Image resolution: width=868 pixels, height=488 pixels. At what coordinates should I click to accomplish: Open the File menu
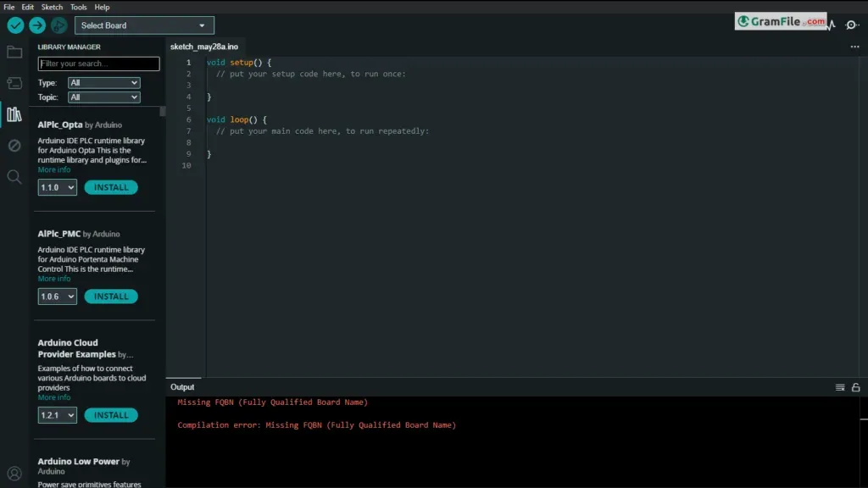tap(8, 7)
